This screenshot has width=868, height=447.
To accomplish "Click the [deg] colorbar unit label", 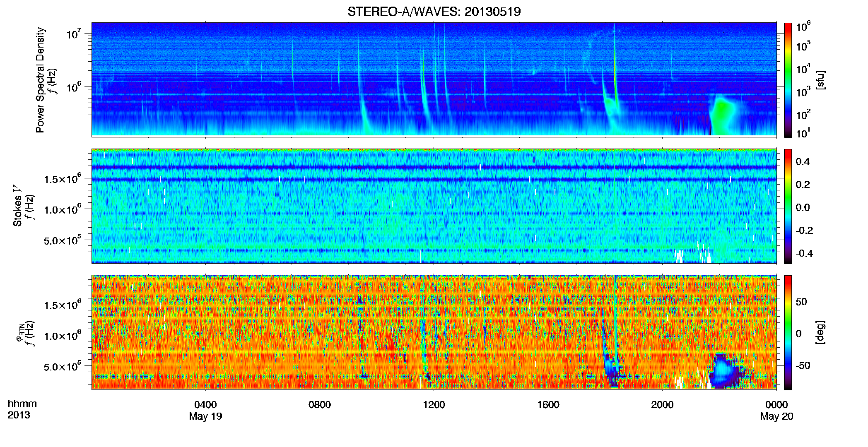I will 820,332.
